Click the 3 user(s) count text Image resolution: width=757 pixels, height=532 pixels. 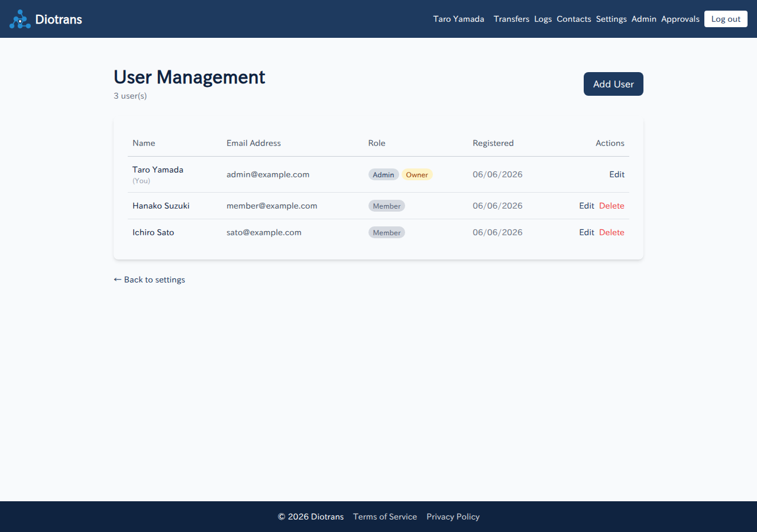(130, 96)
